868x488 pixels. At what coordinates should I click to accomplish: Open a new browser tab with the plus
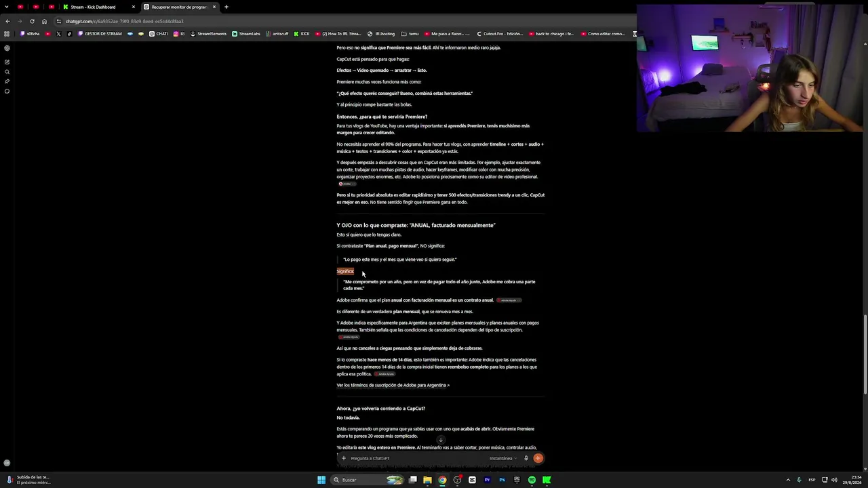226,7
